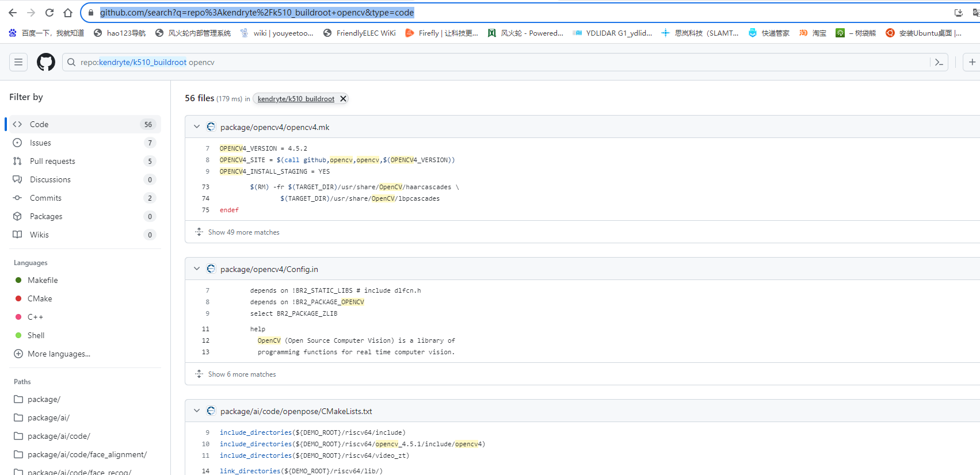Filter by package/ai/code/ path
The width and height of the screenshot is (980, 475).
tap(59, 436)
